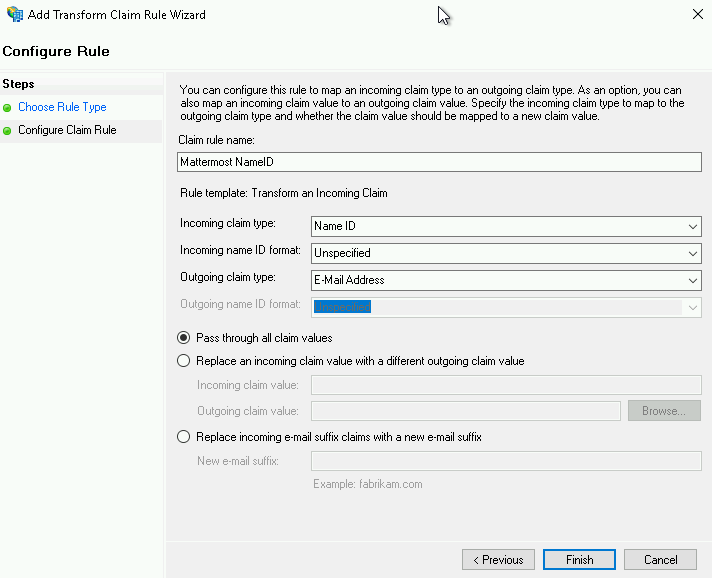This screenshot has height=578, width=712.
Task: Go to Choose Rule Type step
Action: [62, 107]
